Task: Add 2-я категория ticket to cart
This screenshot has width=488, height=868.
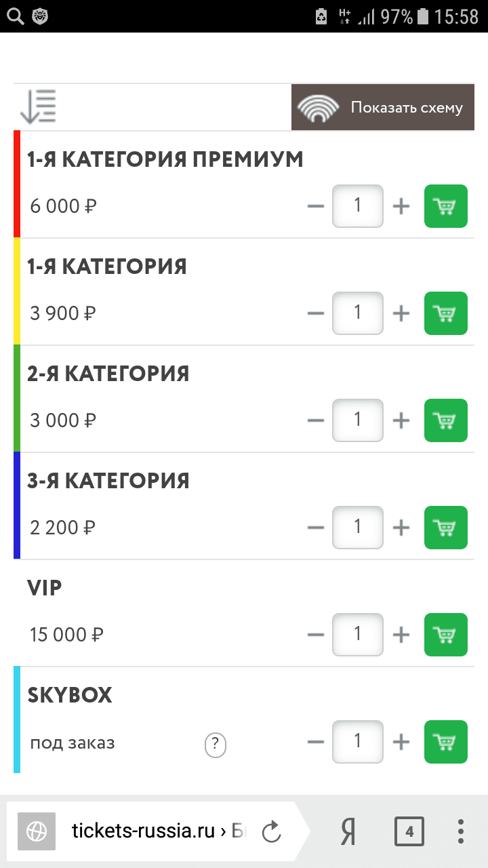Action: coord(445,420)
